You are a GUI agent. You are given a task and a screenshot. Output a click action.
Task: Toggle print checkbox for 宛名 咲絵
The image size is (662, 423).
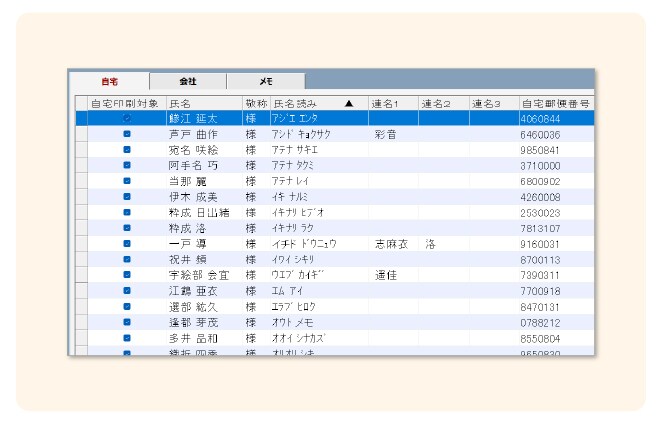click(127, 149)
